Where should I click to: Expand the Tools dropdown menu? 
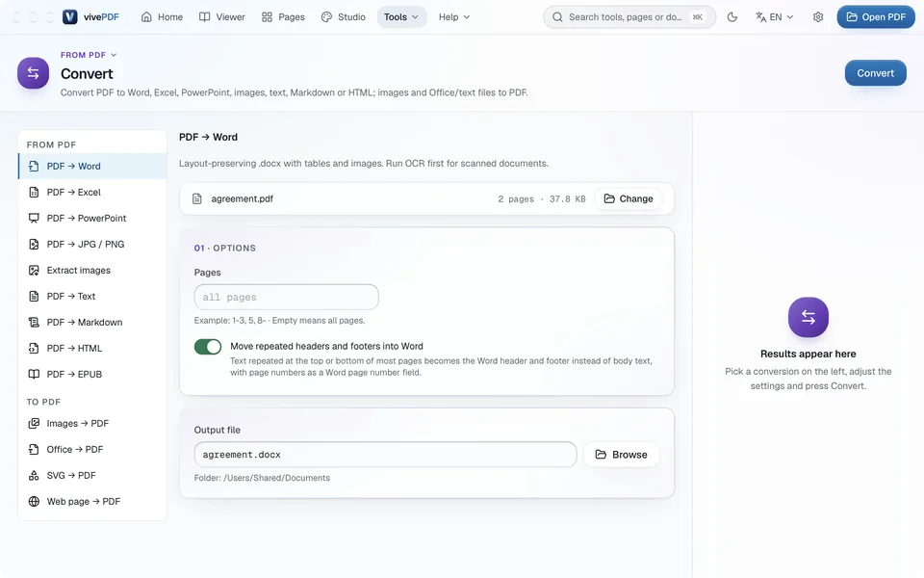coord(401,17)
